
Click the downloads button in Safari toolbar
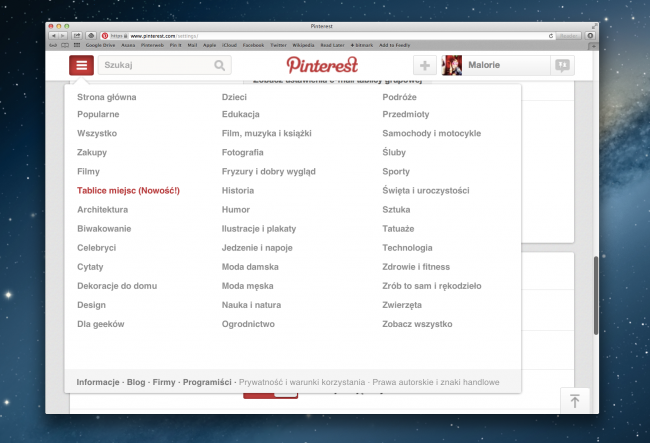(x=590, y=36)
